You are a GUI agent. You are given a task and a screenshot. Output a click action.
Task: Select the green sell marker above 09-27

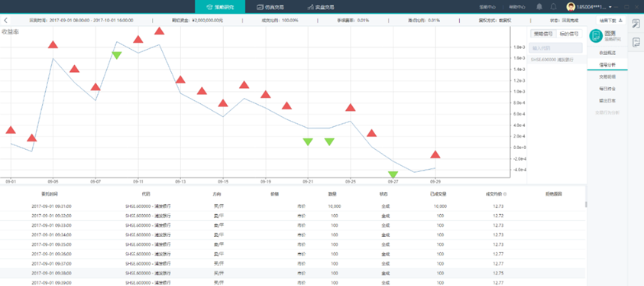[x=393, y=174]
